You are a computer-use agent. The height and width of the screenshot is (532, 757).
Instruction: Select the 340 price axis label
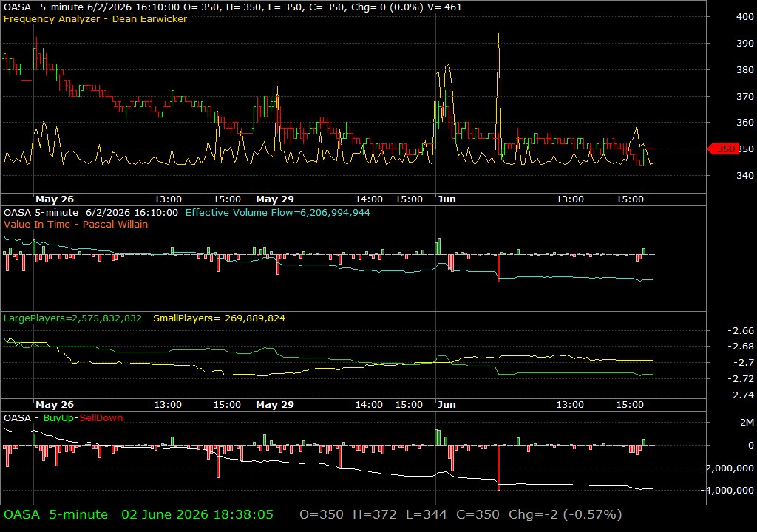tap(745, 175)
